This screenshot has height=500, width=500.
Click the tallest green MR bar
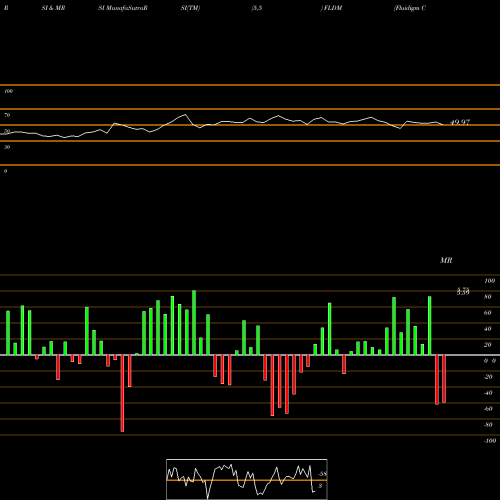194,322
